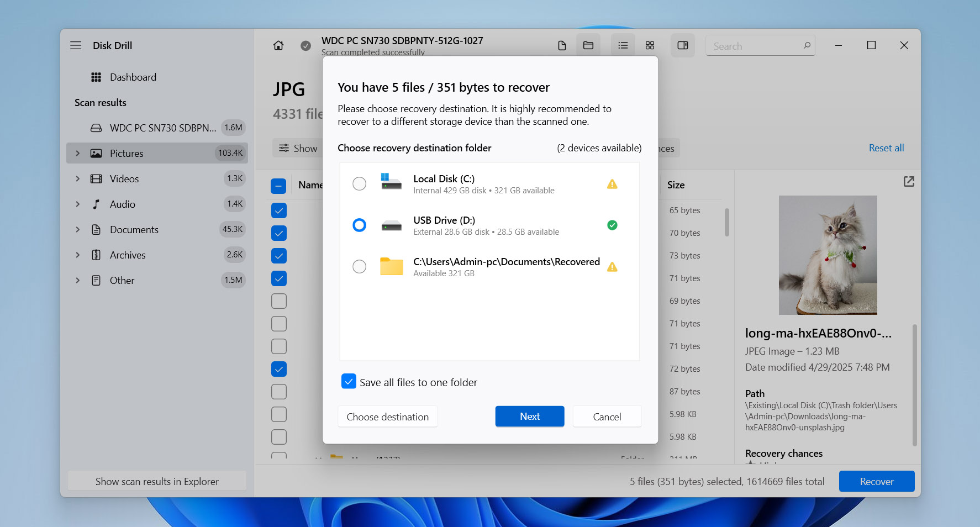
Task: Click the Documents page icon
Action: (96, 229)
